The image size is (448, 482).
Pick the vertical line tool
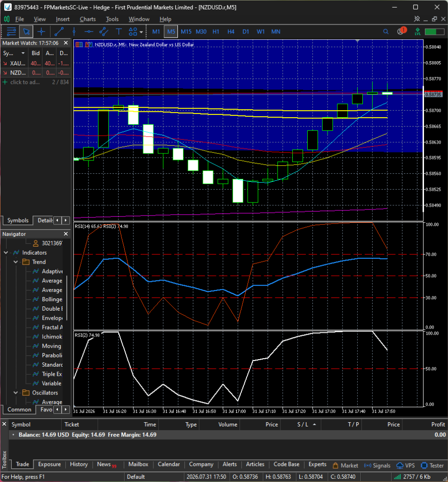pyautogui.click(x=74, y=32)
